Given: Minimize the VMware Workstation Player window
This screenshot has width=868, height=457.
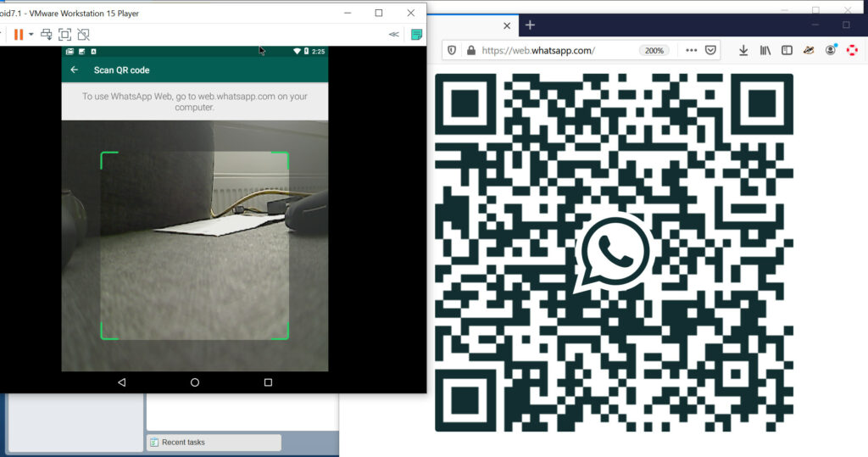Looking at the screenshot, I should [348, 13].
